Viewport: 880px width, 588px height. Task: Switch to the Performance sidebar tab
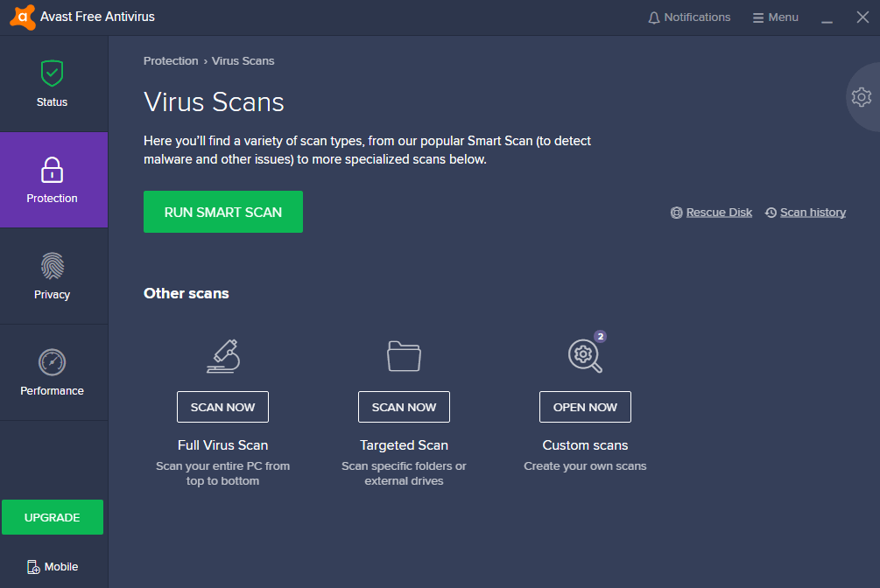tap(54, 373)
